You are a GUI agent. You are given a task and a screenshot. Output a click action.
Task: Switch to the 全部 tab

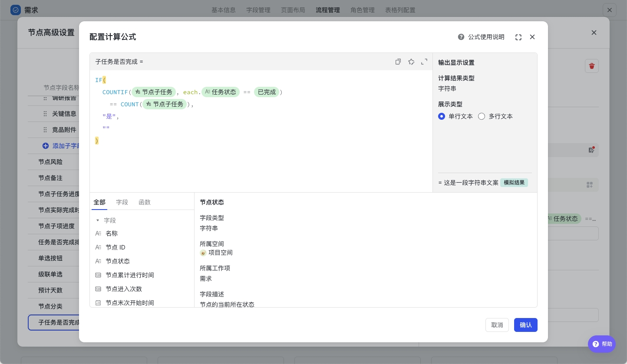99,202
